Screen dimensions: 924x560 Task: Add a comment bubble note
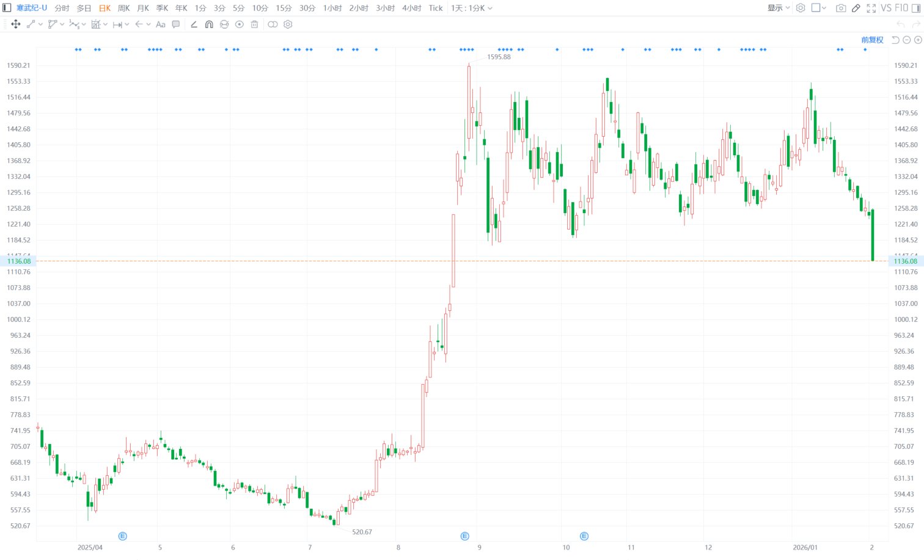pos(176,24)
